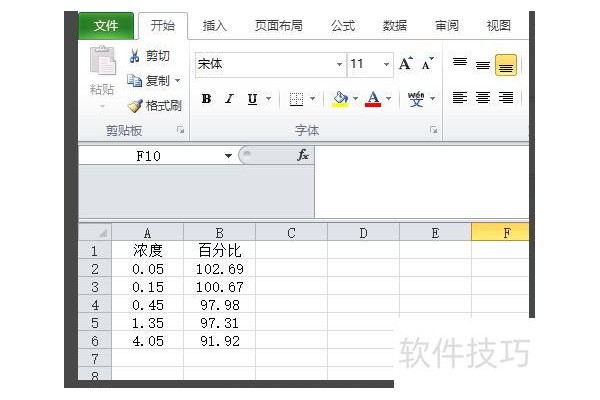Increase font size with large A
The height and width of the screenshot is (400, 600).
pos(406,64)
